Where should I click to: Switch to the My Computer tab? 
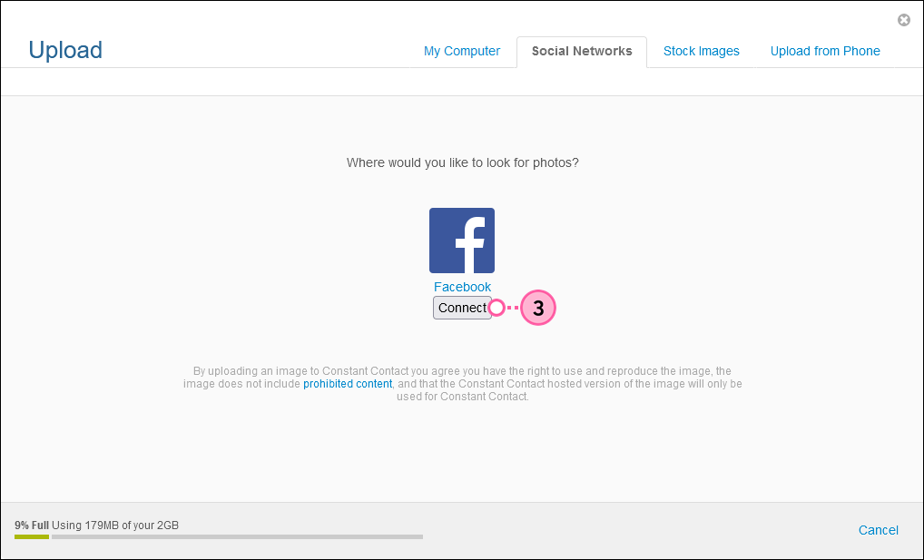click(x=462, y=52)
